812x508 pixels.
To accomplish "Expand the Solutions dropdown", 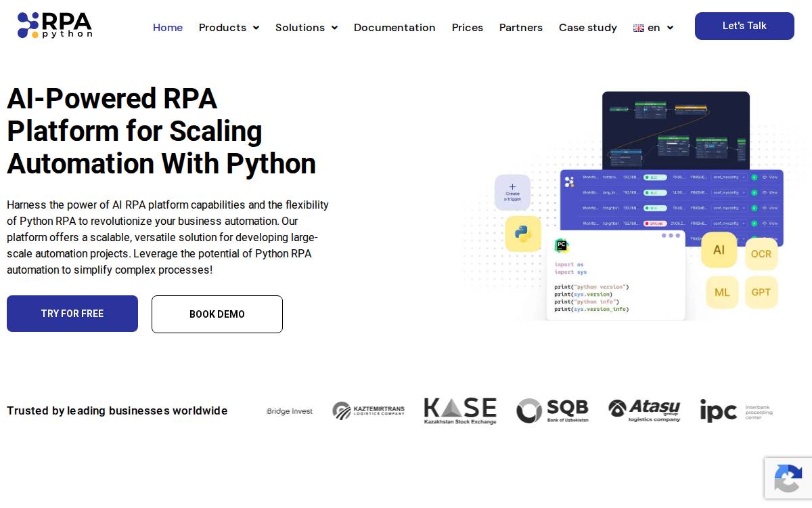I will coord(307,28).
